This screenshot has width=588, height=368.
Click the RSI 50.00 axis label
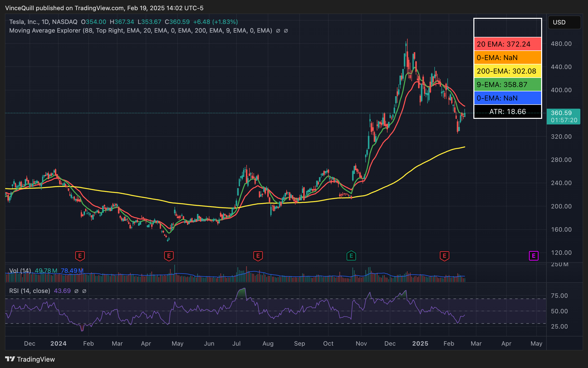(559, 311)
